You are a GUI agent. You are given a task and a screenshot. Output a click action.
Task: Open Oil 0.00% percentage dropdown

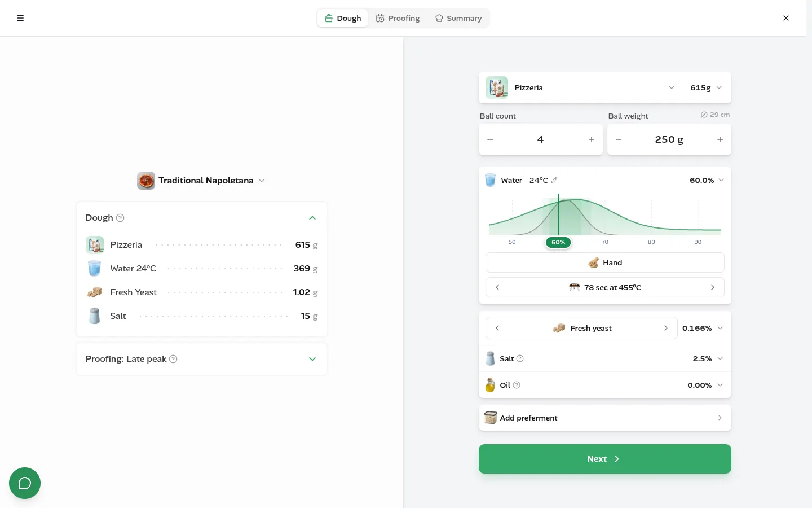pos(705,385)
